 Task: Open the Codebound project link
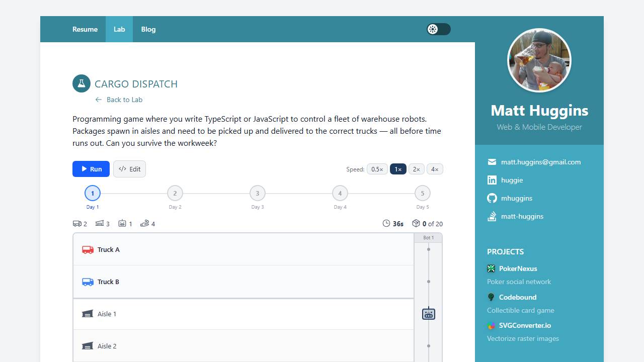(x=518, y=297)
